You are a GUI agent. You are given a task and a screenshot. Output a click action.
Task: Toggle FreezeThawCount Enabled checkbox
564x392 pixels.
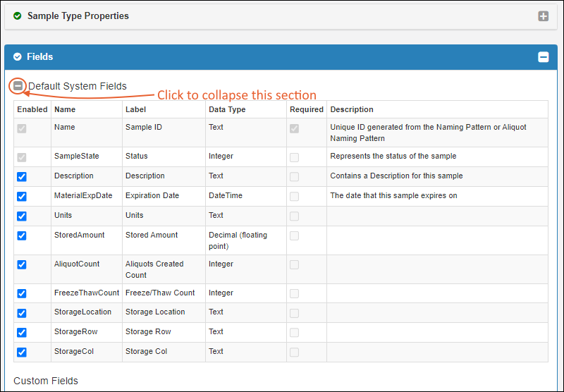(22, 293)
